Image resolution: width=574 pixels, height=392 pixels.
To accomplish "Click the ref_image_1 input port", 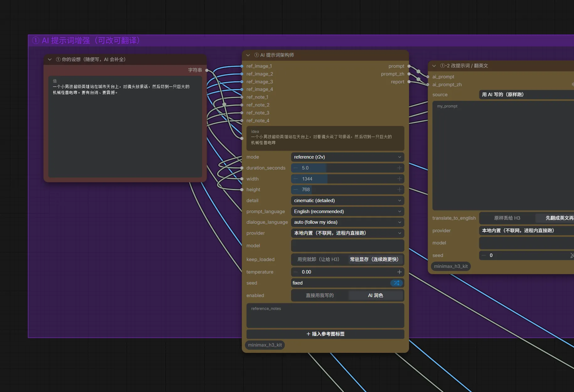I will (x=242, y=66).
